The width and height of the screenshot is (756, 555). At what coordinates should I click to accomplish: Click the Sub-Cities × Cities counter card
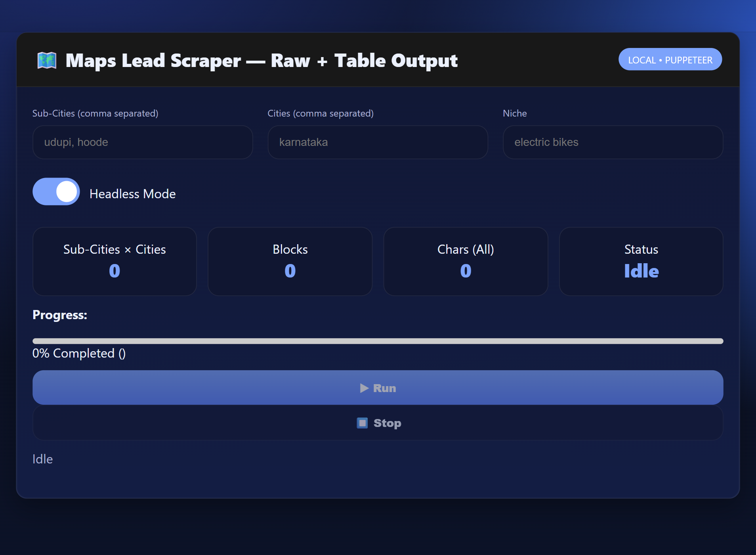tap(114, 261)
